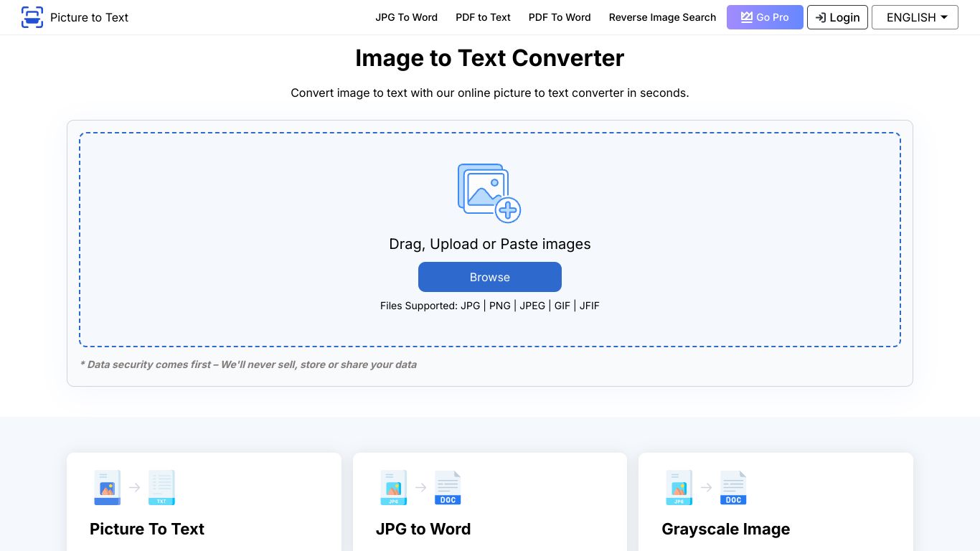Open the Grayscale Image card title
The height and width of the screenshot is (551, 980).
[x=725, y=529]
